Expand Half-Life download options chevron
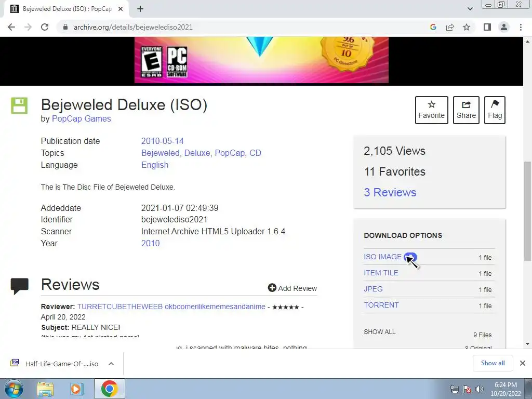The width and height of the screenshot is (532, 399). pyautogui.click(x=111, y=364)
